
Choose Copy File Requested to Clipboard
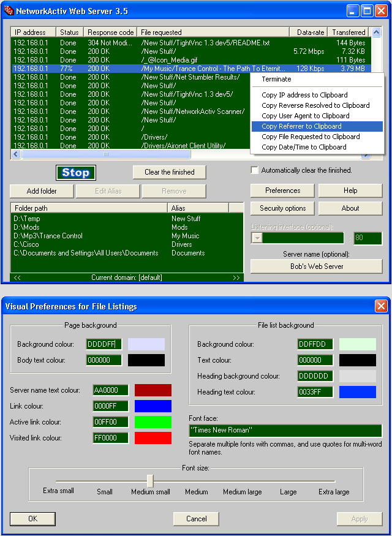[x=311, y=137]
